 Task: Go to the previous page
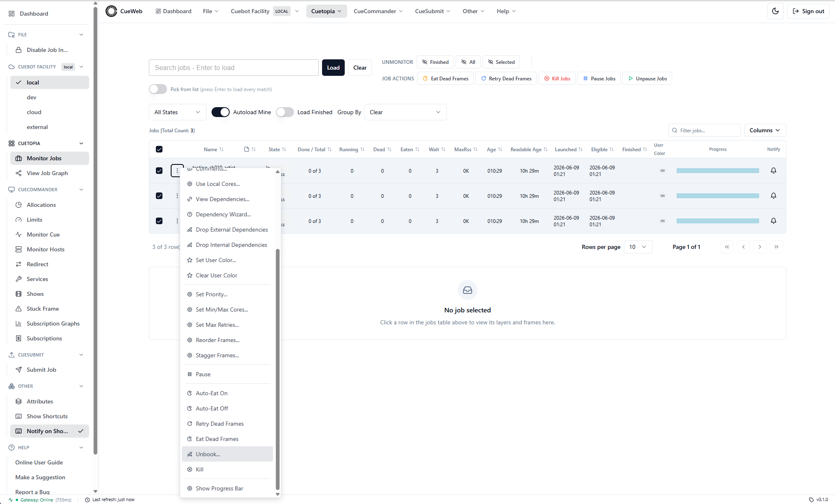[743, 247]
